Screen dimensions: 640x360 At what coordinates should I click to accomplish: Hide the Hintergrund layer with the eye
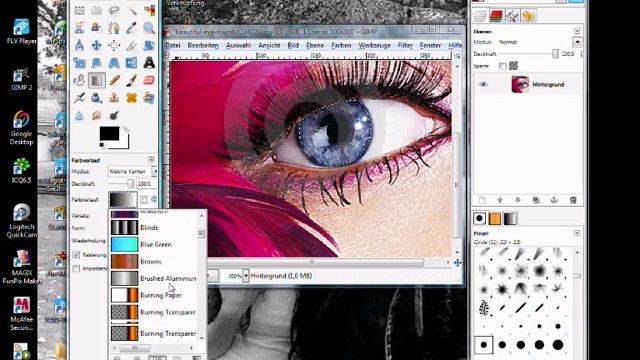coord(483,84)
